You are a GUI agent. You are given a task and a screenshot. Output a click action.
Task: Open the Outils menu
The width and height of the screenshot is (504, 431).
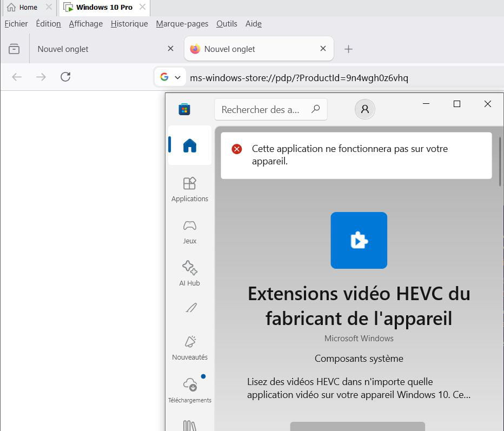[x=227, y=24]
